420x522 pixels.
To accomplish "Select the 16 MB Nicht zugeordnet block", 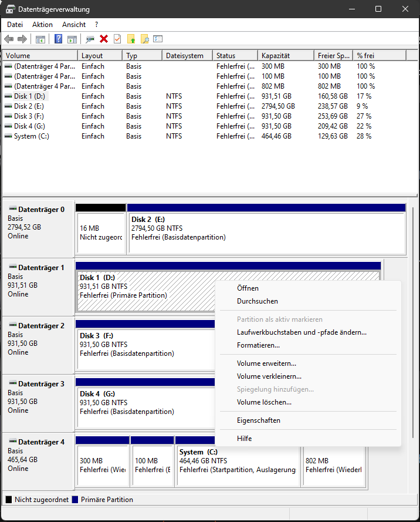I will pos(101,229).
